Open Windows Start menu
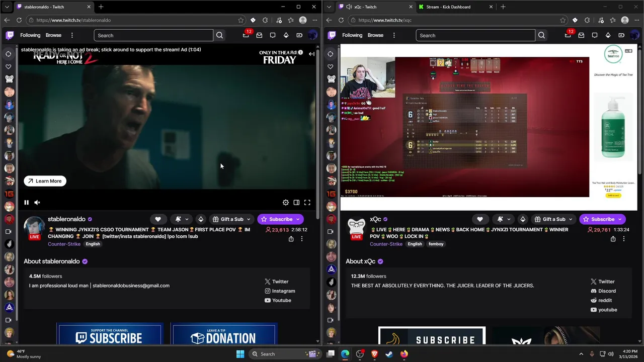 (240, 354)
